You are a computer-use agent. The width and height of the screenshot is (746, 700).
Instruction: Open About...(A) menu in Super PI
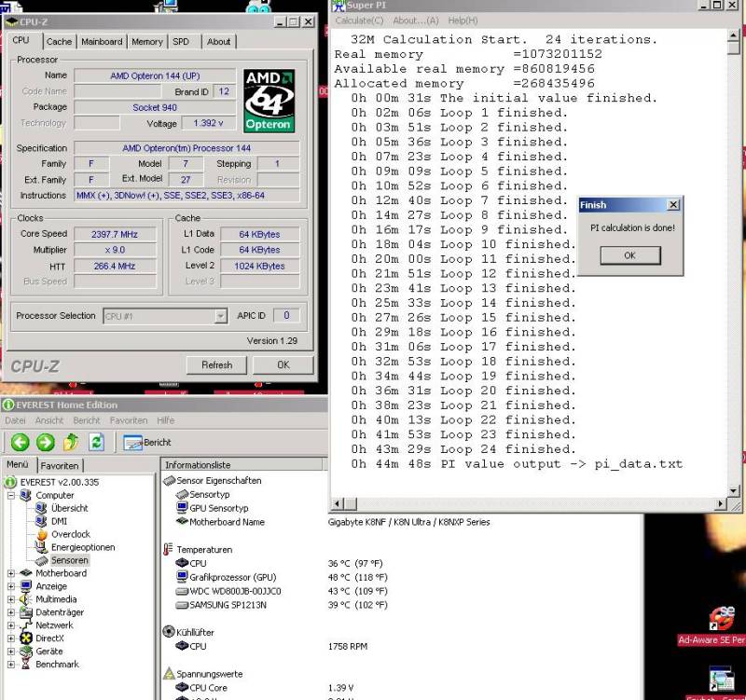tap(416, 21)
